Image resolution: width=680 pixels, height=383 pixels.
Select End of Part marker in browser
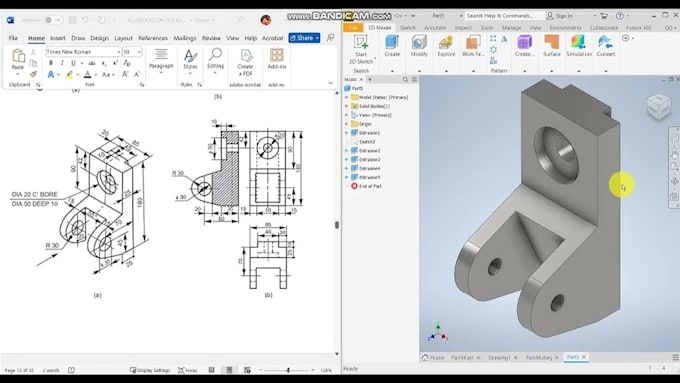[x=366, y=186]
